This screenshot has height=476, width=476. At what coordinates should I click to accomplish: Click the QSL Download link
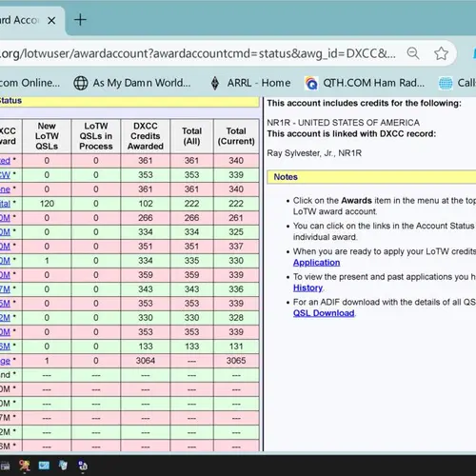(324, 313)
